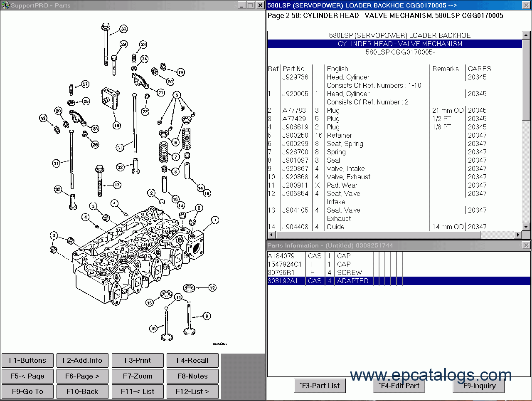Select 303192A1 ADAPTER in Parts Information
Screen dimensions: 532x401
(399, 281)
